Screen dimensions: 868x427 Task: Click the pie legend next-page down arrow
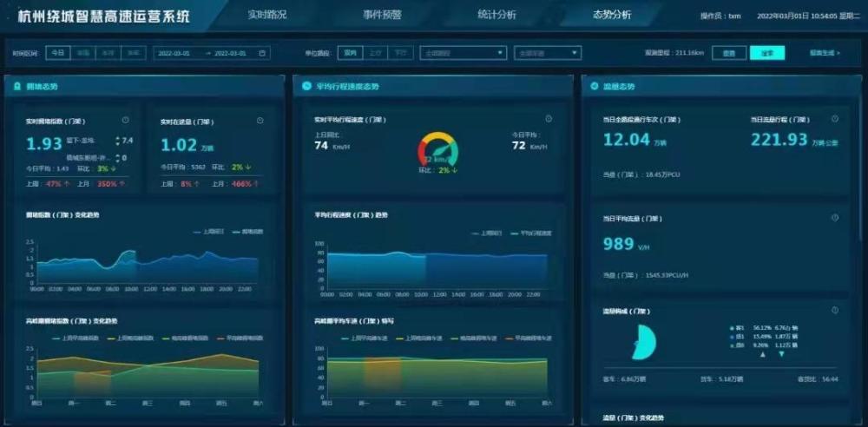click(782, 354)
